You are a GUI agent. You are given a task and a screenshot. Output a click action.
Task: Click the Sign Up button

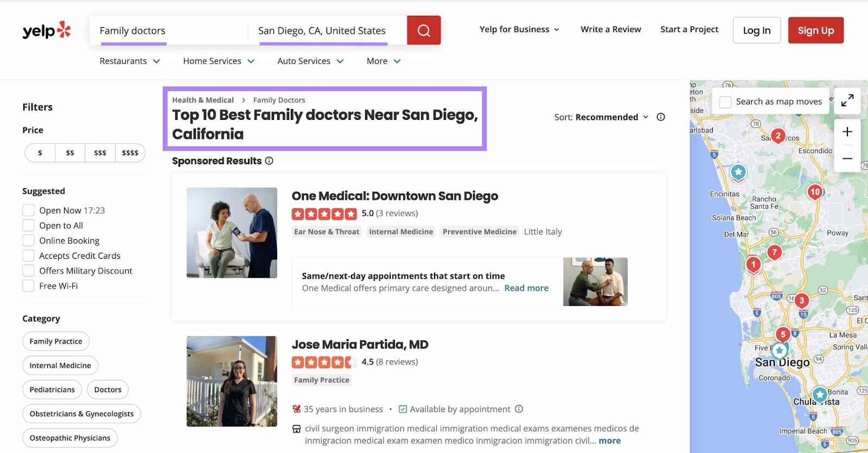coord(816,30)
